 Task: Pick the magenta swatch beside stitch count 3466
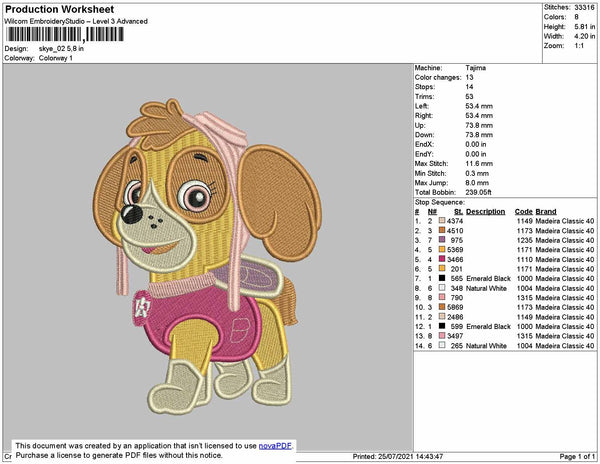442,259
